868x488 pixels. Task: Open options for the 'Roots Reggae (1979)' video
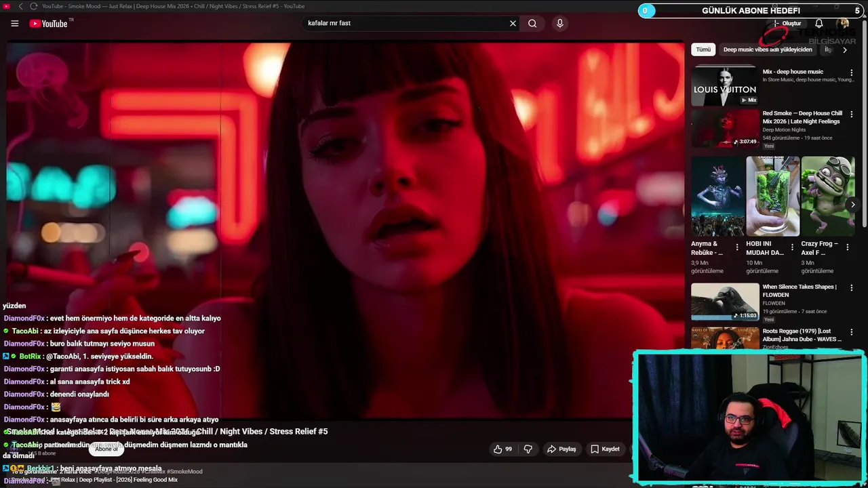pos(852,333)
